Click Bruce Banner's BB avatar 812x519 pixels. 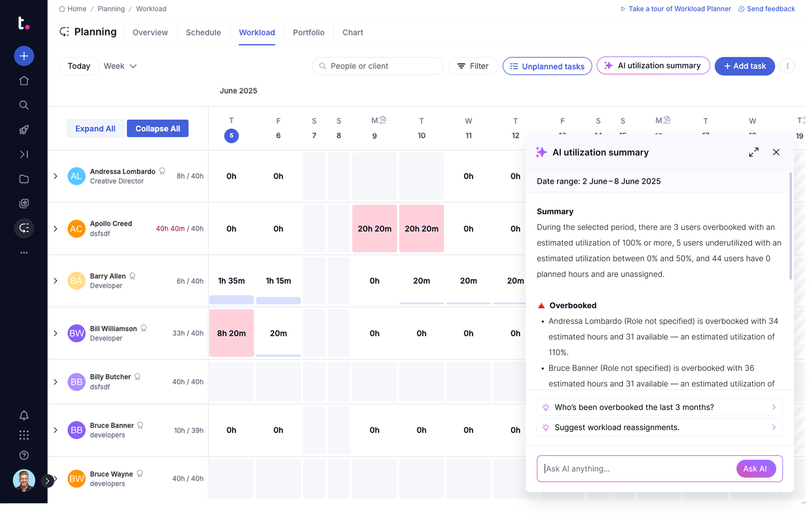[77, 430]
